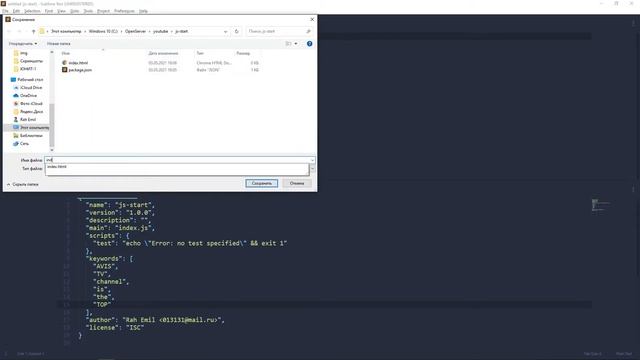Open the Selection menu in Sublime Text
The height and width of the screenshot is (360, 640).
coord(32,11)
